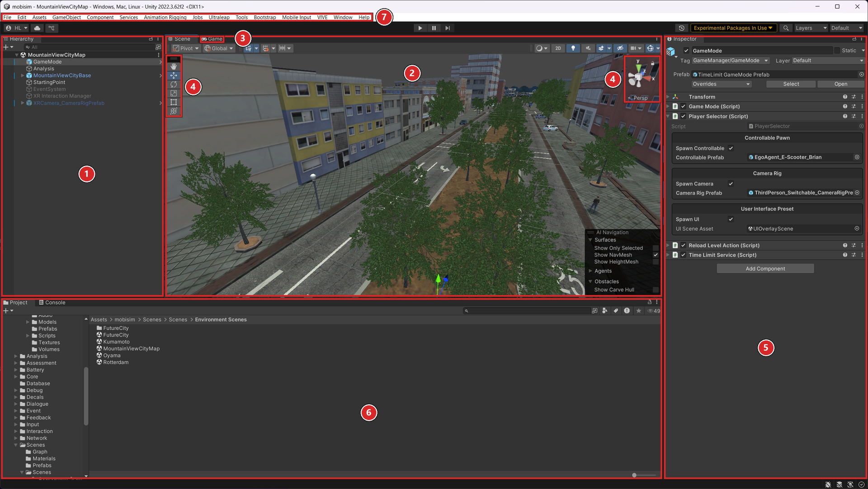
Task: Uncheck Spawn UI
Action: point(731,219)
